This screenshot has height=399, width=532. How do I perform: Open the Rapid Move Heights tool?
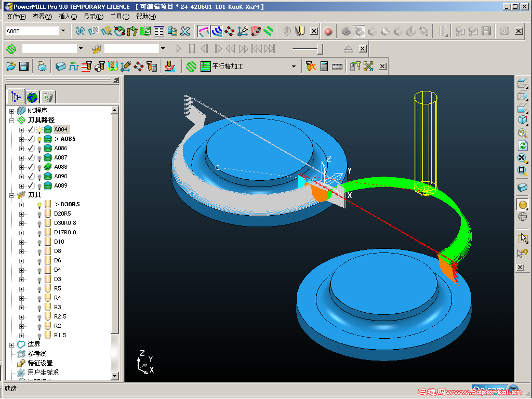(87, 66)
